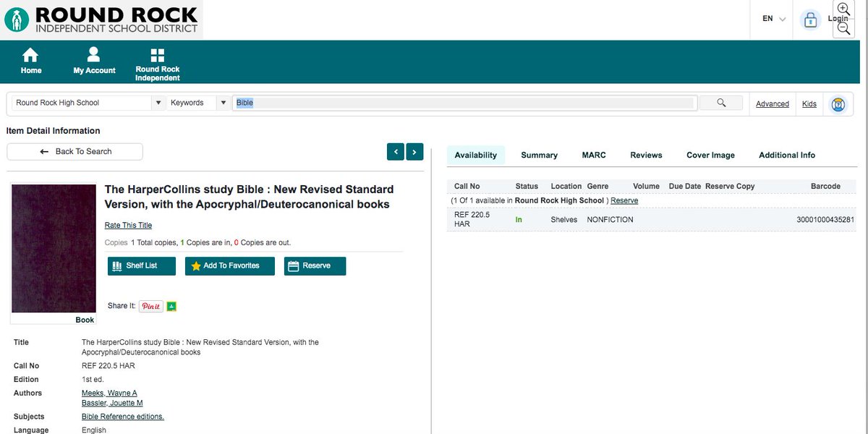This screenshot has width=868, height=434.
Task: Click the Round Rock ISD logo
Action: pyautogui.click(x=101, y=20)
